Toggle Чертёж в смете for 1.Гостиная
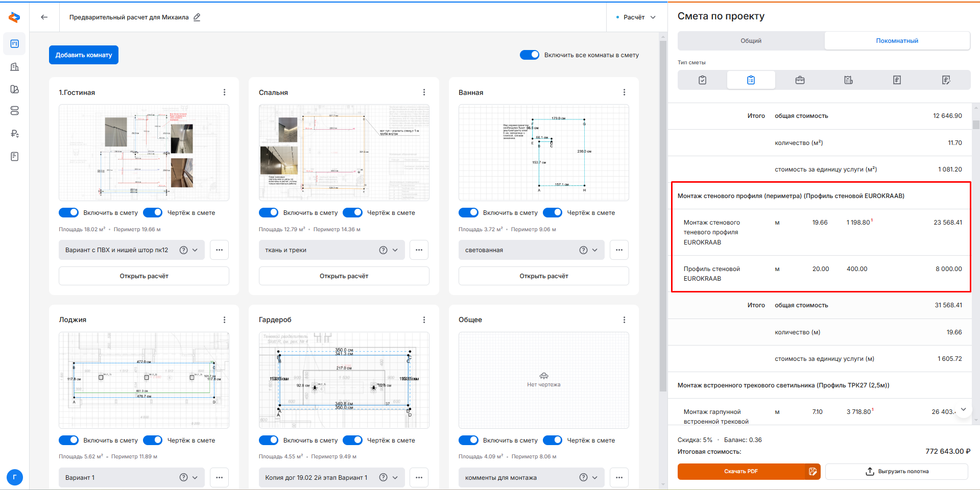The width and height of the screenshot is (980, 490). tap(153, 213)
